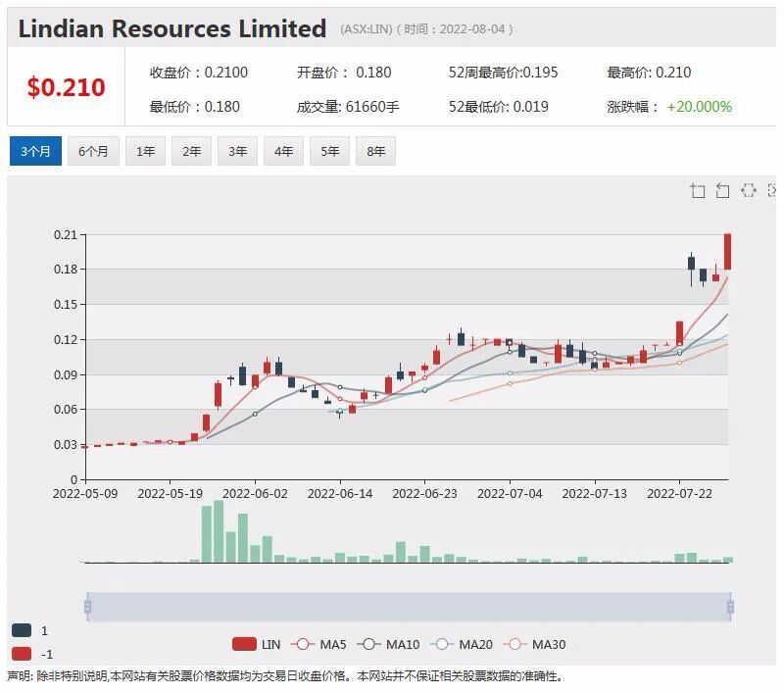
Task: Click the 收盘价：0.2100 value
Action: point(199,73)
